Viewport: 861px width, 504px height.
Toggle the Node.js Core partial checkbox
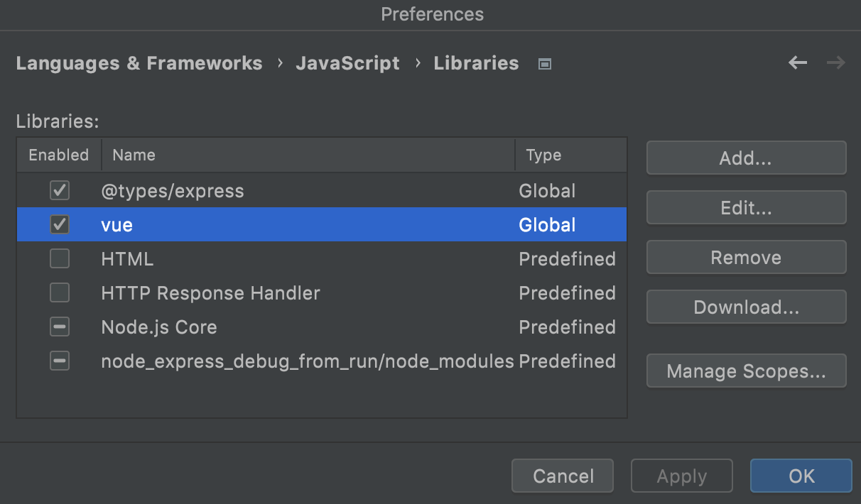click(x=60, y=327)
